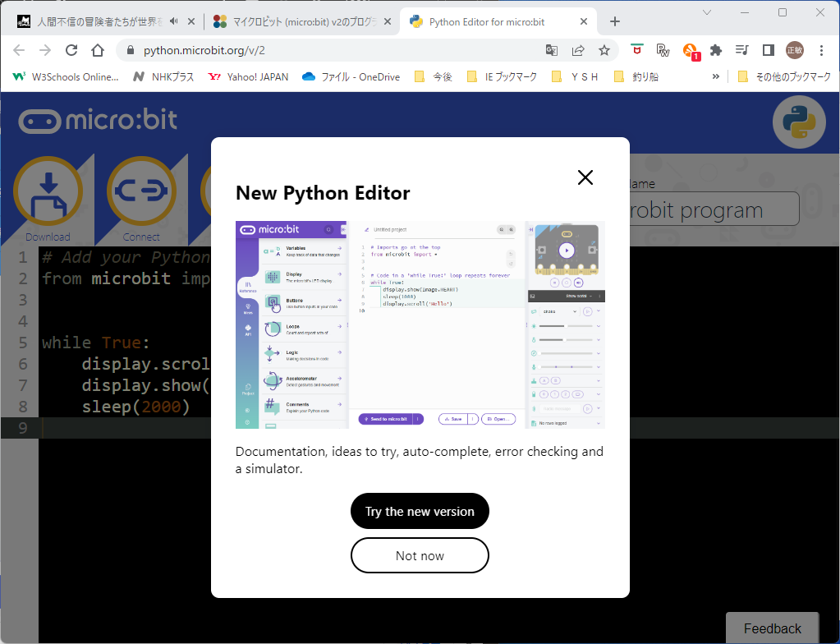Screen dimensions: 840x644
Task: Open the W3Schools Online bookmark
Action: (66, 77)
